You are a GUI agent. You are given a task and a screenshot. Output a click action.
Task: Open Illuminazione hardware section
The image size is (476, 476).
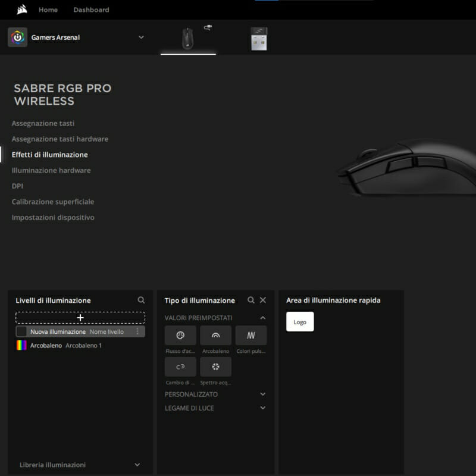point(51,171)
